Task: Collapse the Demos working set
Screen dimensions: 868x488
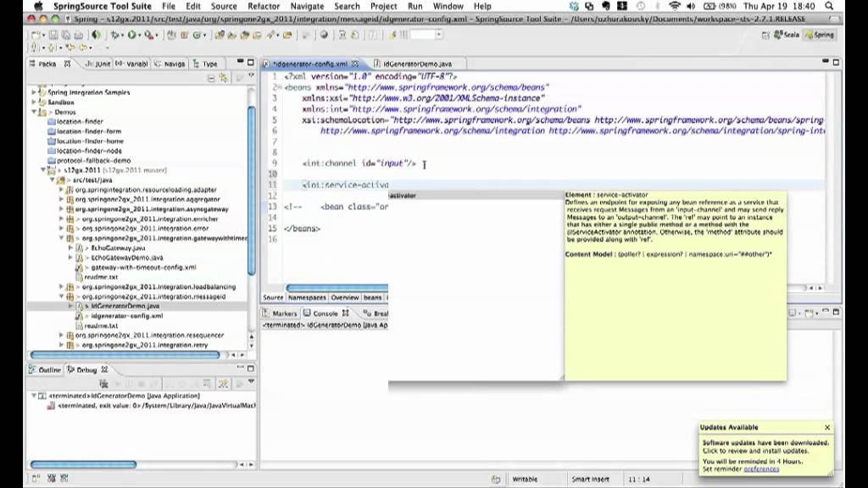Action: [x=34, y=112]
